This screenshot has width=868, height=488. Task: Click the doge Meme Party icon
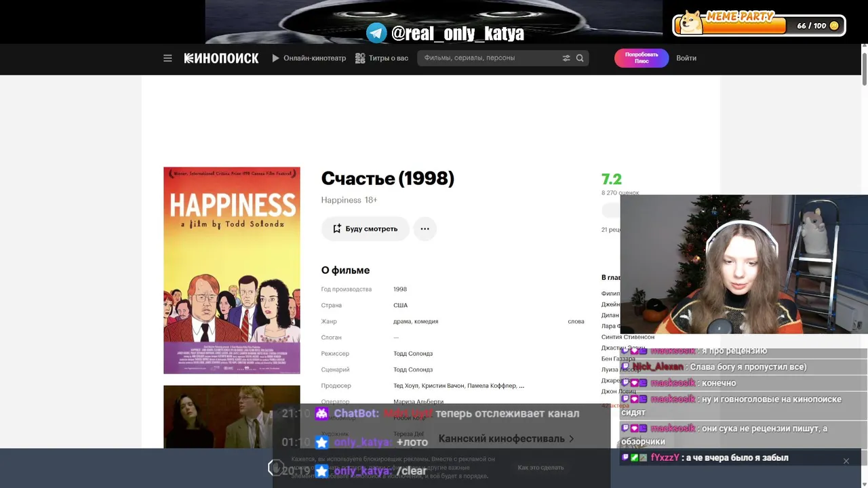(692, 22)
